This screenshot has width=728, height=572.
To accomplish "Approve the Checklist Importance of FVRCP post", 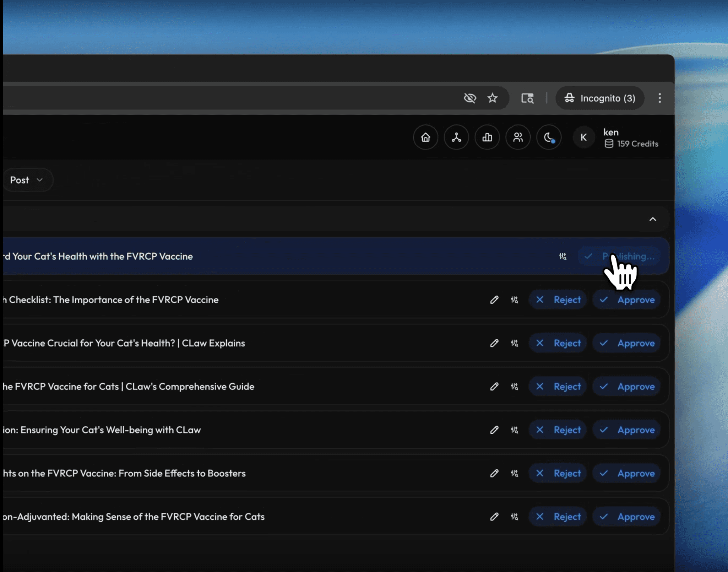I will pyautogui.click(x=626, y=300).
